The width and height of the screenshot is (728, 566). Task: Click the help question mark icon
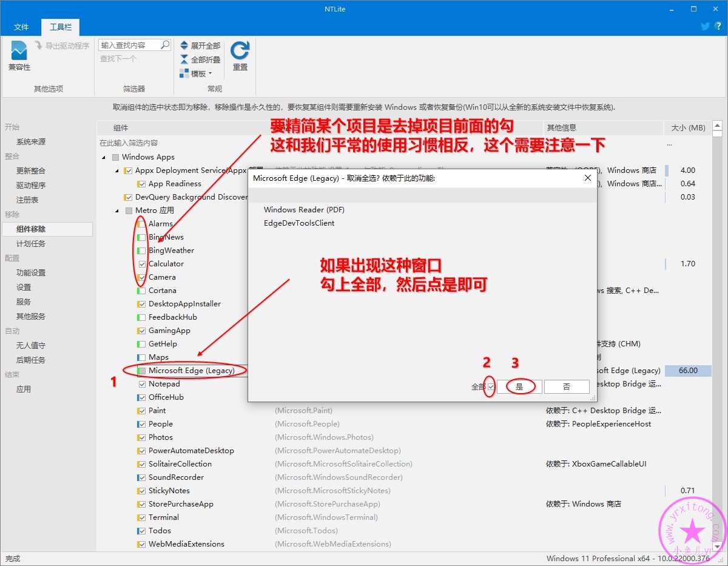point(718,26)
